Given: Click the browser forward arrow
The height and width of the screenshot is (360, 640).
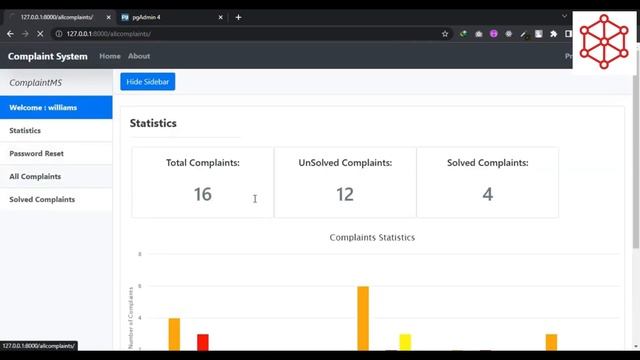Looking at the screenshot, I should coord(25,34).
